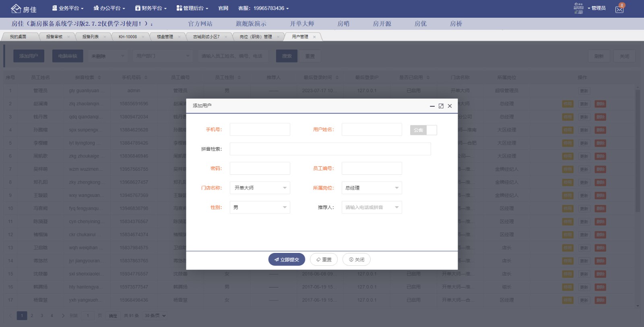Sort the table by 拼音检索 column icon
644x327 pixels.
pos(99,77)
